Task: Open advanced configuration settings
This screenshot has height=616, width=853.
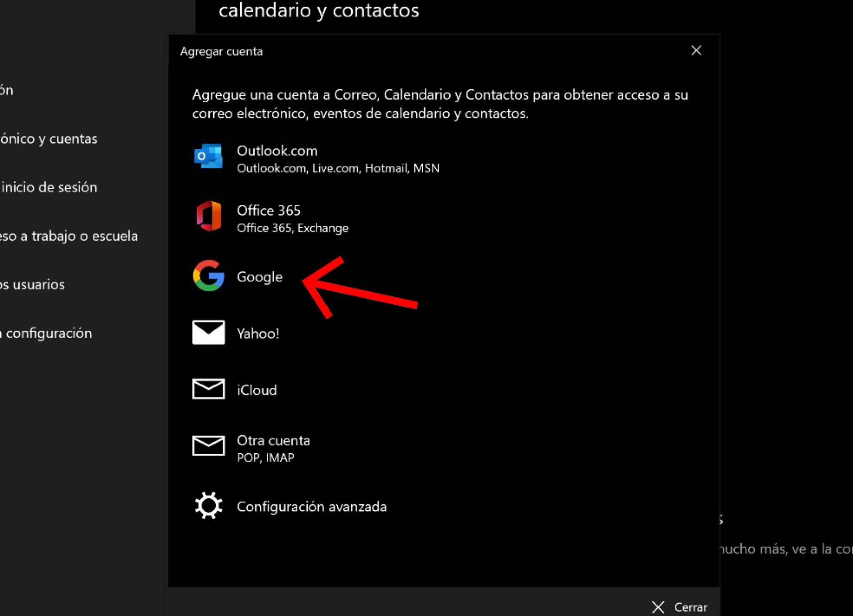Action: click(x=312, y=506)
